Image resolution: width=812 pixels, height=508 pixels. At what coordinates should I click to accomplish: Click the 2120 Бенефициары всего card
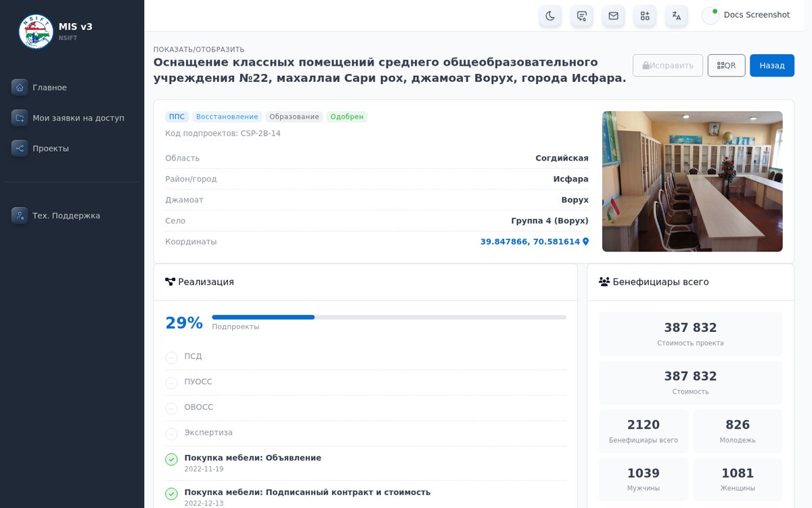(644, 431)
